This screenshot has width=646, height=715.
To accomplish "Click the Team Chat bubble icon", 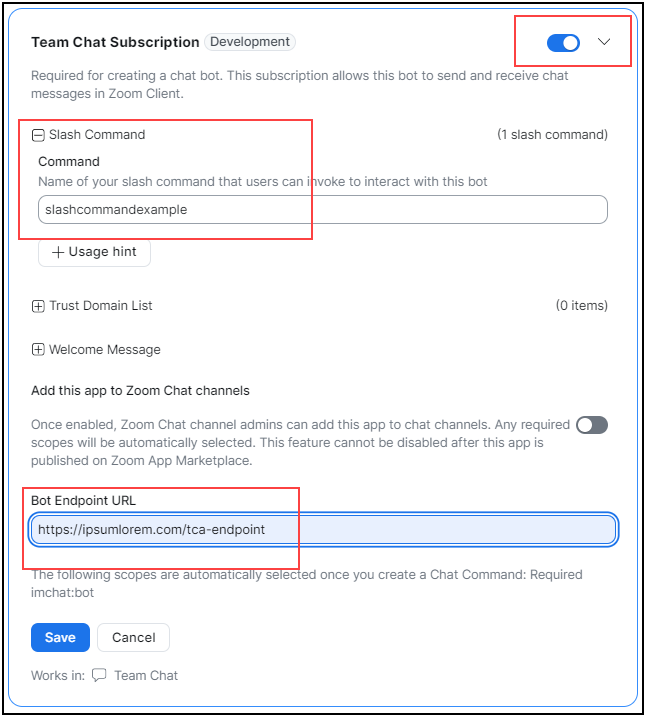I will 99,675.
